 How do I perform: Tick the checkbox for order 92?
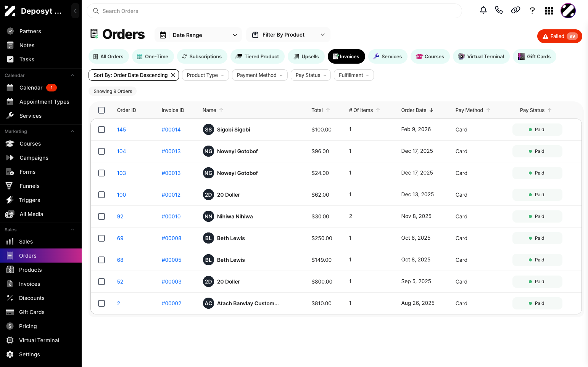(x=101, y=216)
